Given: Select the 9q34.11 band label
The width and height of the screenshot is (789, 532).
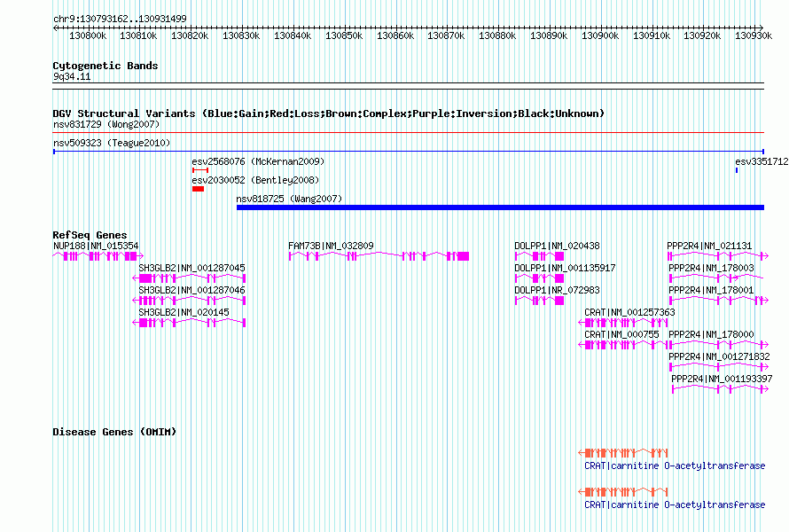Looking at the screenshot, I should (x=72, y=76).
